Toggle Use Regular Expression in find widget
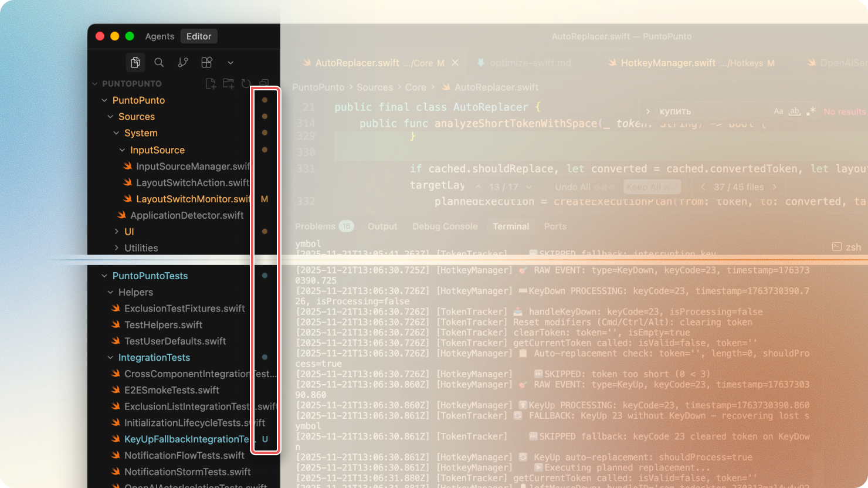The height and width of the screenshot is (488, 868). [x=811, y=111]
